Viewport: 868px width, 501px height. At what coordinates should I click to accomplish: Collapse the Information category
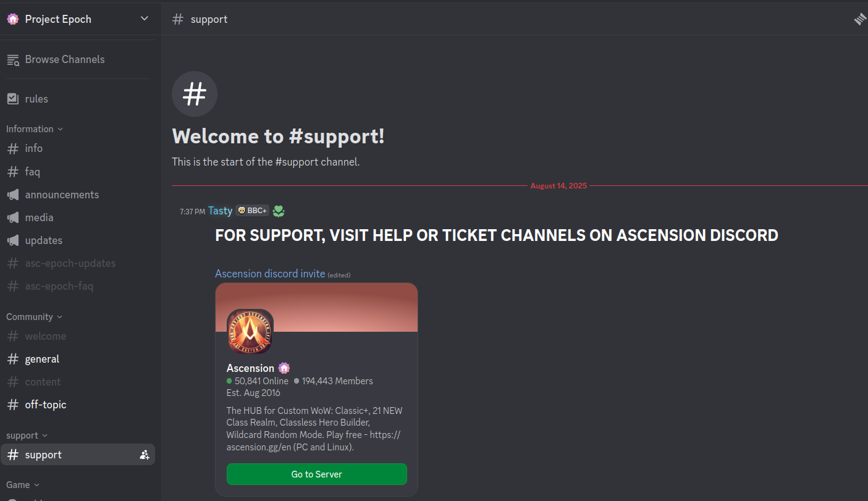pos(35,129)
